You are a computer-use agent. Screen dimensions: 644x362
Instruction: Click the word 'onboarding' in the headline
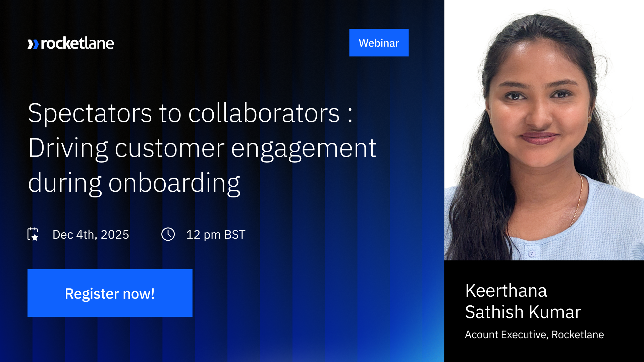[174, 183]
